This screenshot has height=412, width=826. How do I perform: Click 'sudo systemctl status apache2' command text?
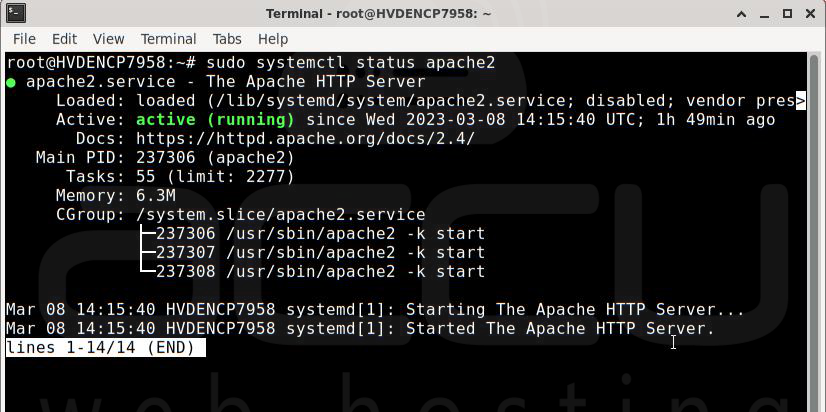(x=351, y=63)
